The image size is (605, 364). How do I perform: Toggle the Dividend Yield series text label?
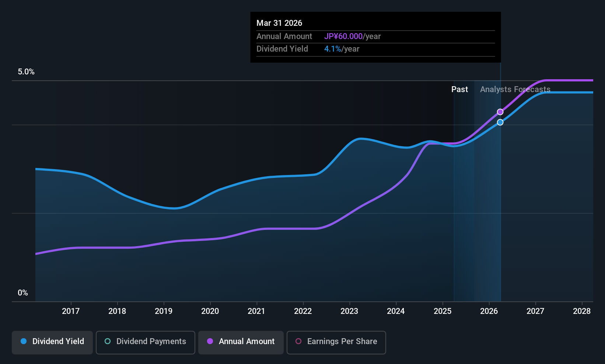pos(58,341)
